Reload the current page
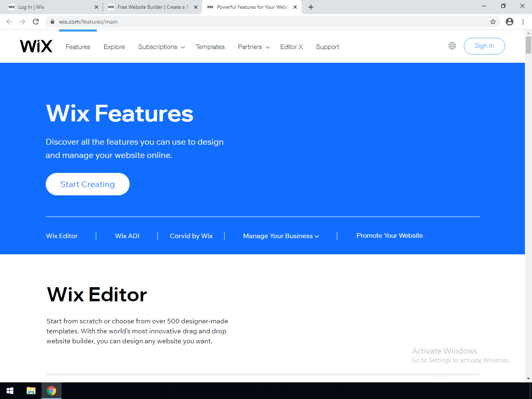The image size is (532, 399). tap(36, 22)
